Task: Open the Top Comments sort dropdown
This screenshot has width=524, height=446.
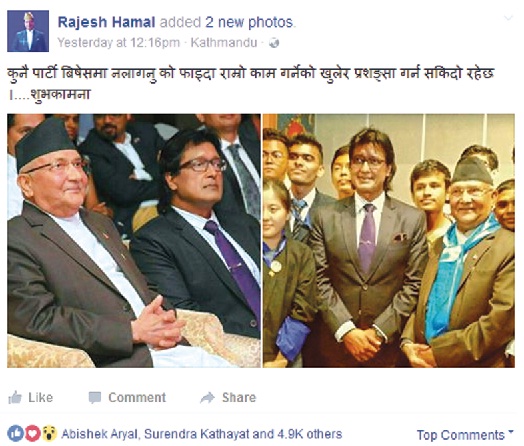Action: (465, 435)
